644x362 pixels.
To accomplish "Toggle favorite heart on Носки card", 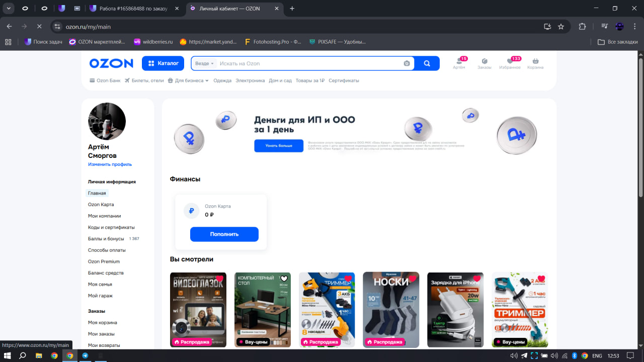I will (413, 279).
